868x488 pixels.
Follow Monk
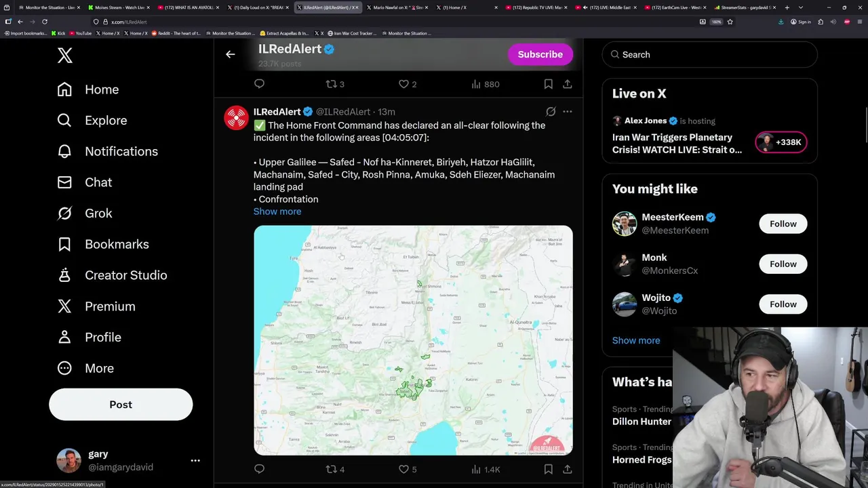pos(783,264)
